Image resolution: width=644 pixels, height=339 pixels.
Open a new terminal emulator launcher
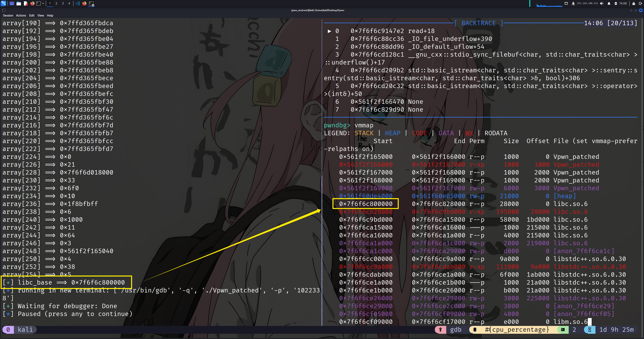pyautogui.click(x=38, y=3)
